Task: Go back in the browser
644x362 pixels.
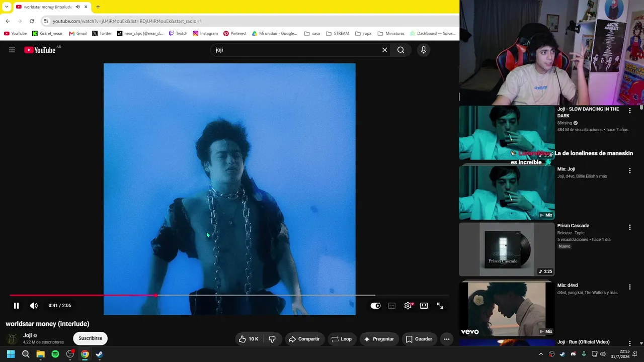Action: click(8, 21)
